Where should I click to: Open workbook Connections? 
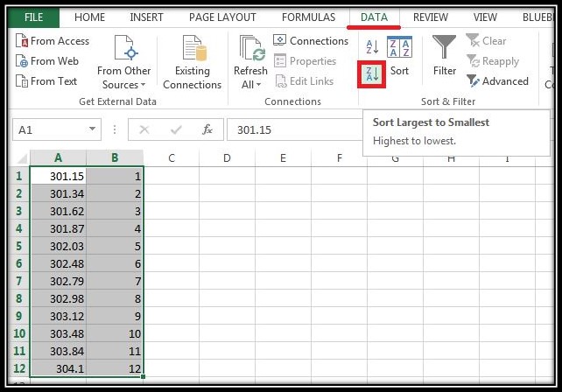click(311, 40)
